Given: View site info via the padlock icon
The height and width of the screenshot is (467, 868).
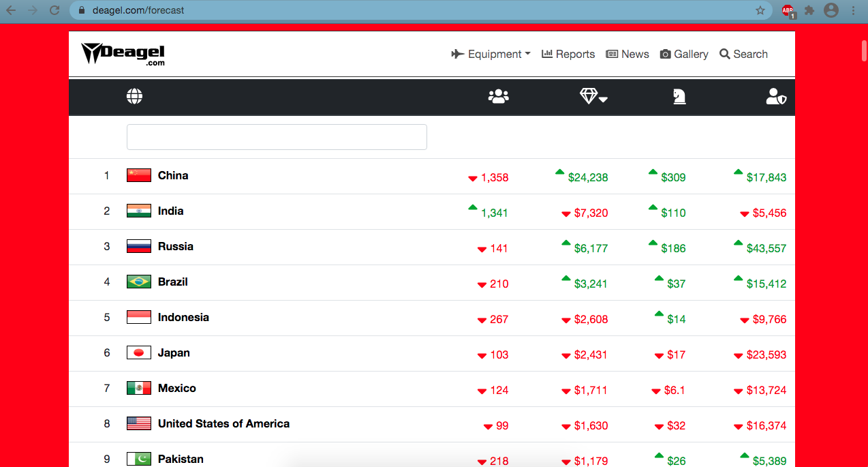Looking at the screenshot, I should click(82, 10).
